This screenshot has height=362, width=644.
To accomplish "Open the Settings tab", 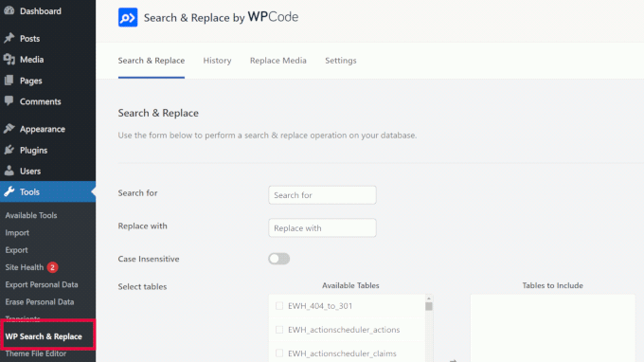I will [341, 61].
